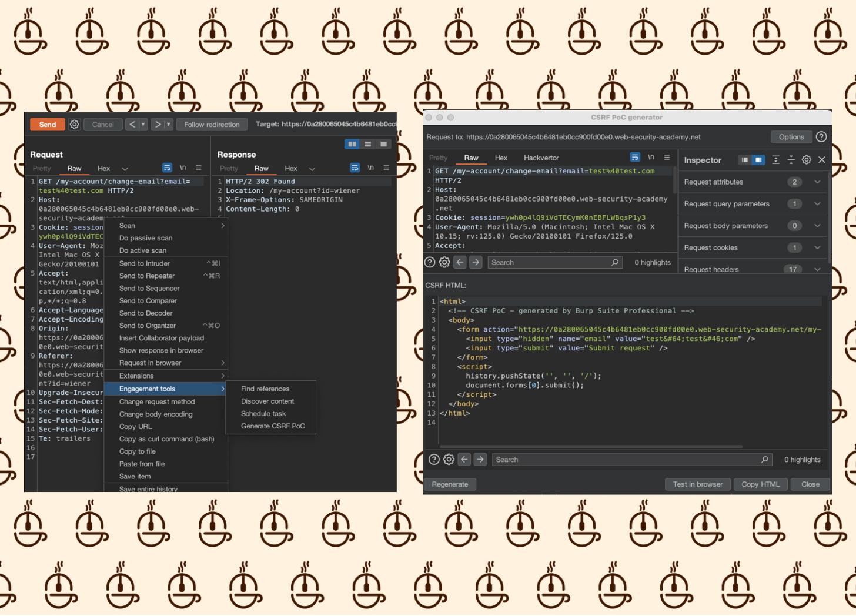Expand the Request in browser submenu arrow
Screen dimensions: 856x616
coord(222,363)
